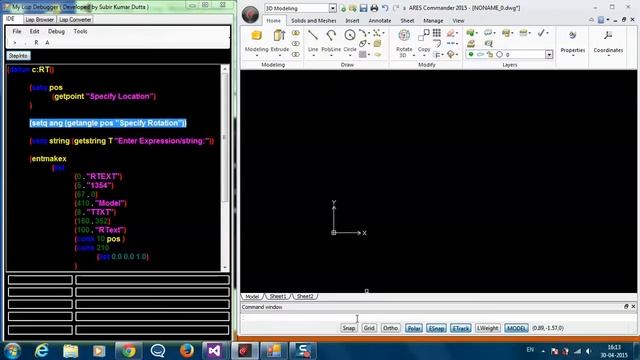The width and height of the screenshot is (640, 360).
Task: Expand the Extrude button dropdown arrow
Action: click(280, 56)
